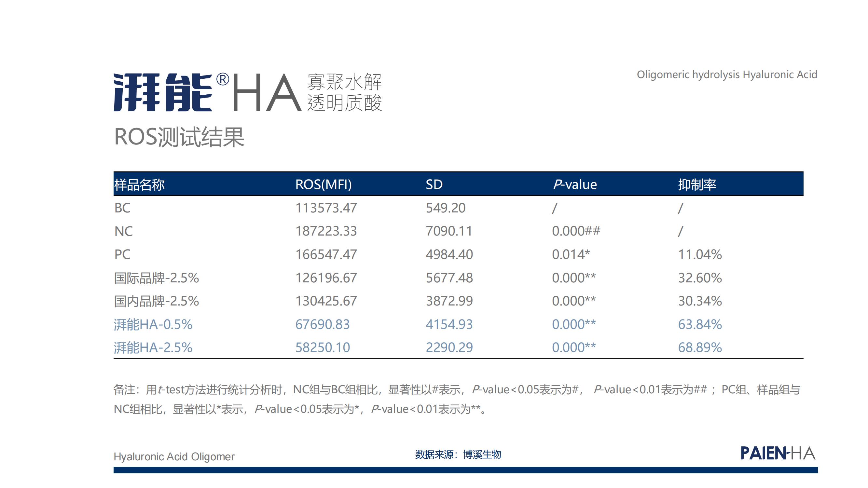Screen dimensions: 868x488
Task: Click the NC row 抑制率 slash
Action: 681,231
